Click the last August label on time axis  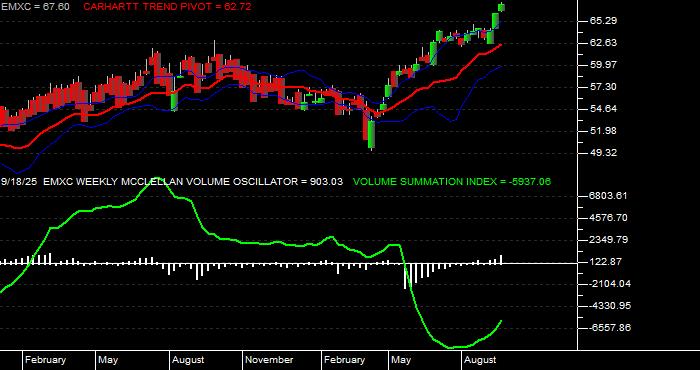coord(480,360)
